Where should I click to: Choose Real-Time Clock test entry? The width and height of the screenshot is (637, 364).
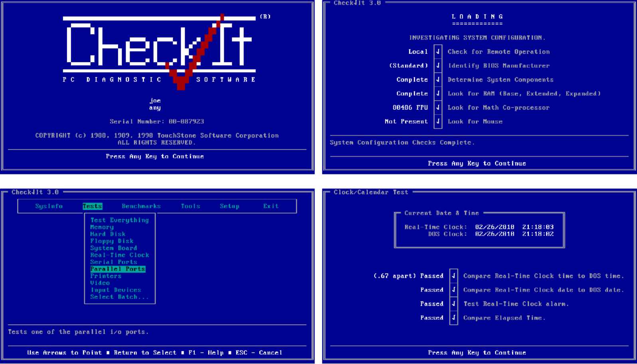click(119, 255)
